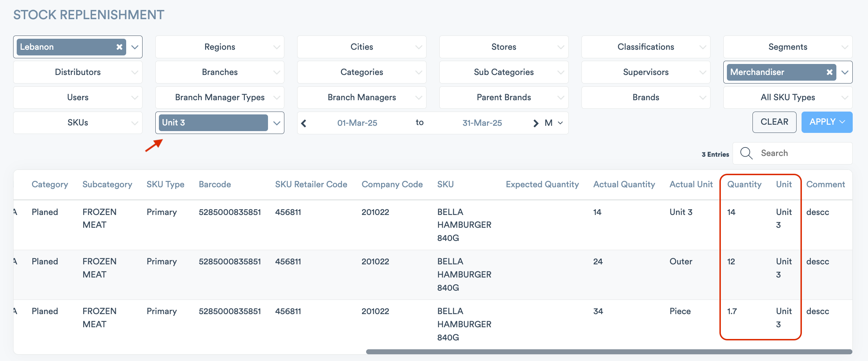Click the search magnifier icon

[746, 153]
